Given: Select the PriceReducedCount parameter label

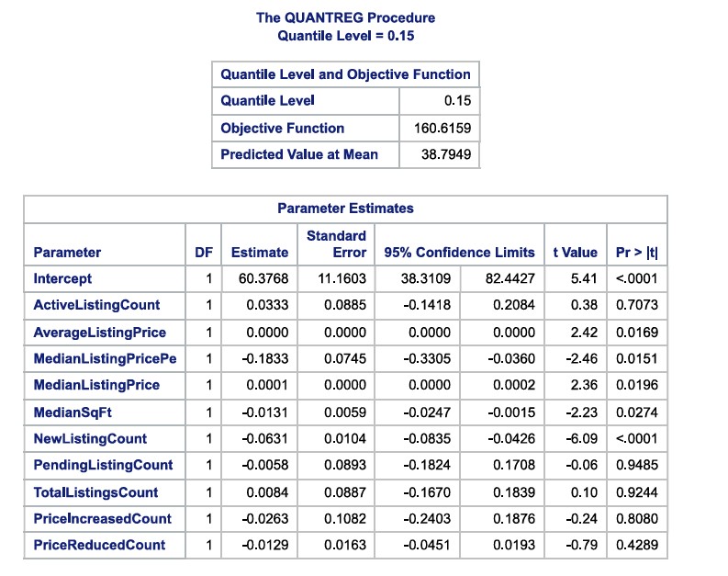Looking at the screenshot, I should 99,545.
